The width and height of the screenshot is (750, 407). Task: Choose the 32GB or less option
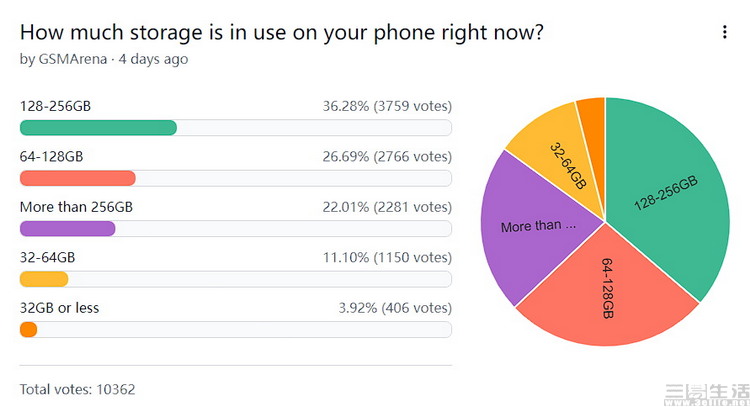pyautogui.click(x=59, y=308)
